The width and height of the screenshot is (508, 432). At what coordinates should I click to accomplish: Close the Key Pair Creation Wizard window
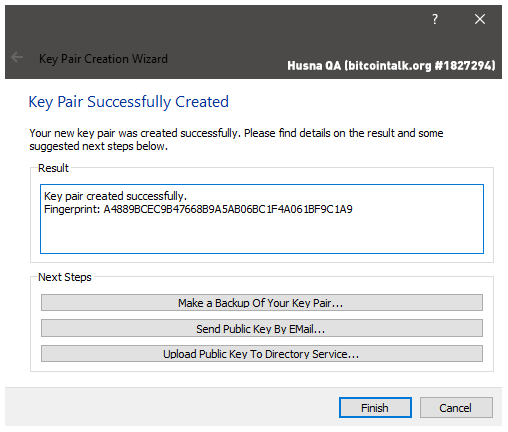pos(480,19)
